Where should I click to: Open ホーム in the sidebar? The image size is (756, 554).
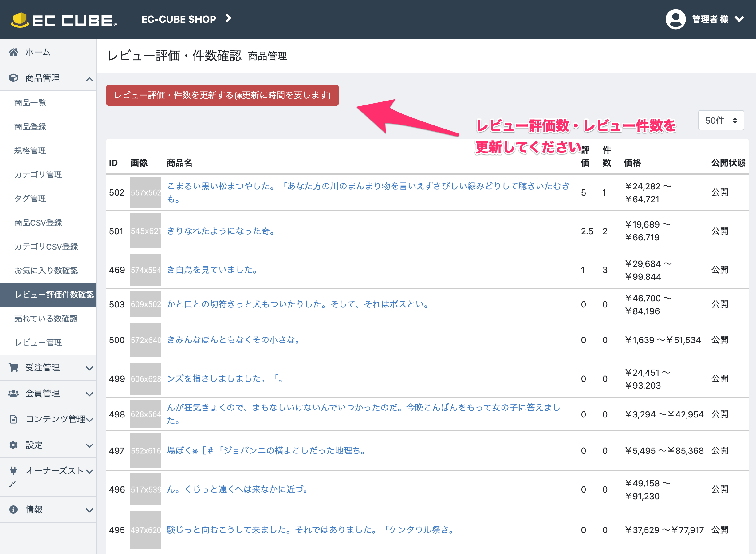(x=48, y=52)
